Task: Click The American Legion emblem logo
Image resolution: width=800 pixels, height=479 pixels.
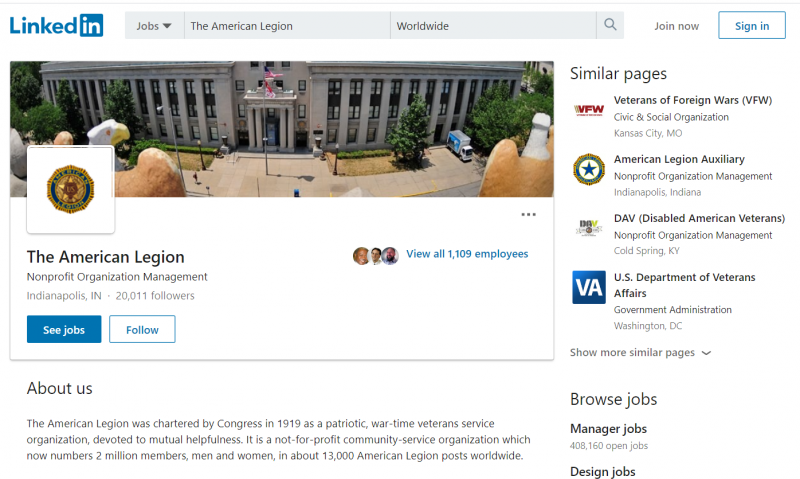Action: click(70, 189)
